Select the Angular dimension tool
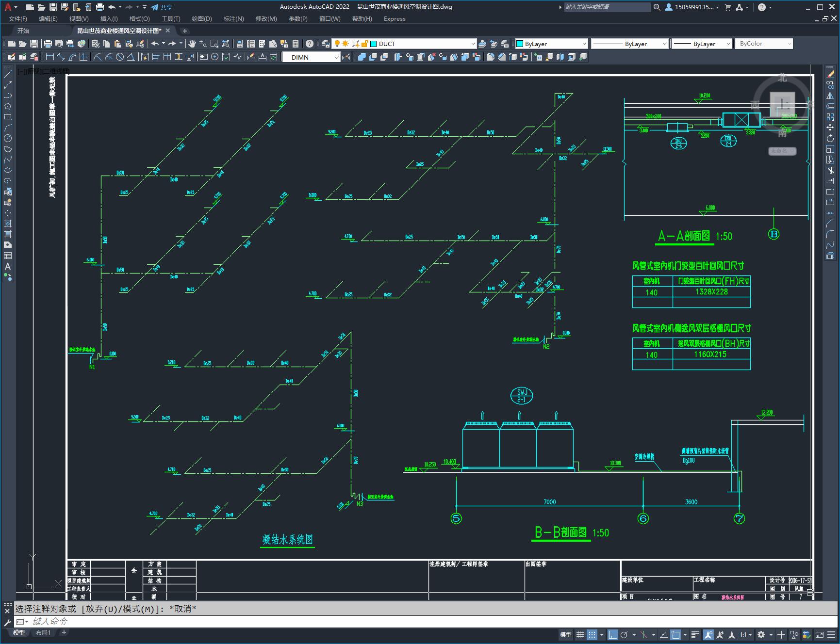 (131, 57)
